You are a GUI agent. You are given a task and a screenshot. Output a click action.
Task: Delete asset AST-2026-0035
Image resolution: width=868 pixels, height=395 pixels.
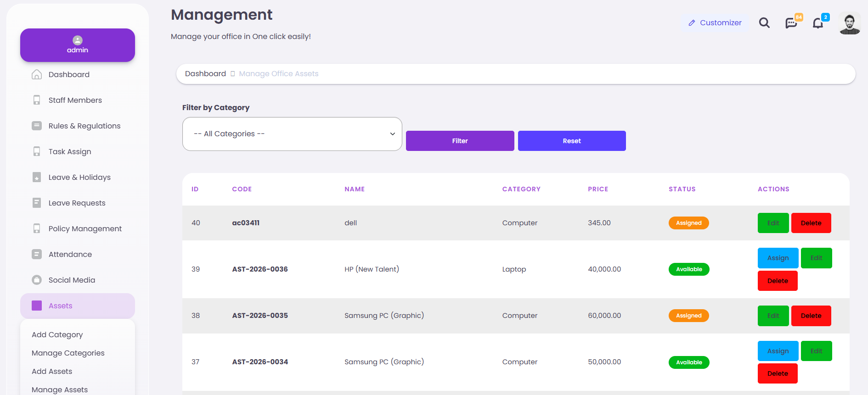click(x=811, y=316)
